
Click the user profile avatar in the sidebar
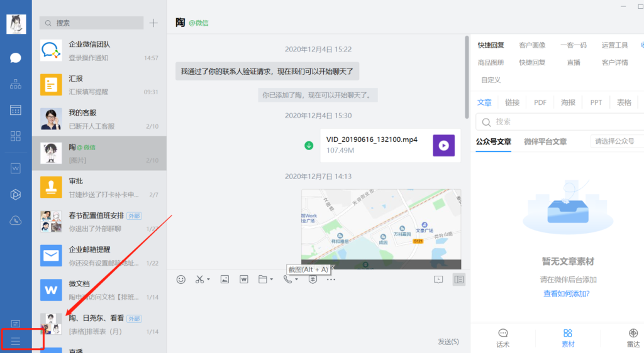point(16,24)
